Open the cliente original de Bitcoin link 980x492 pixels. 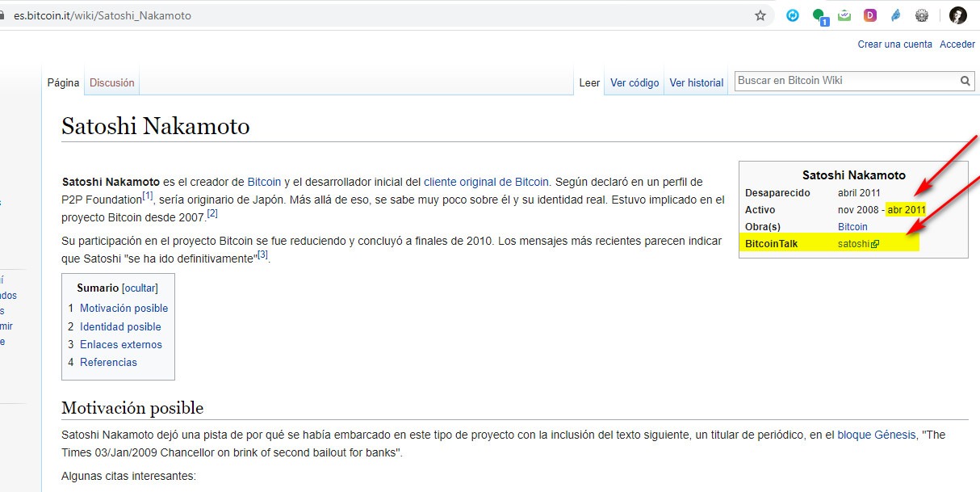[486, 182]
